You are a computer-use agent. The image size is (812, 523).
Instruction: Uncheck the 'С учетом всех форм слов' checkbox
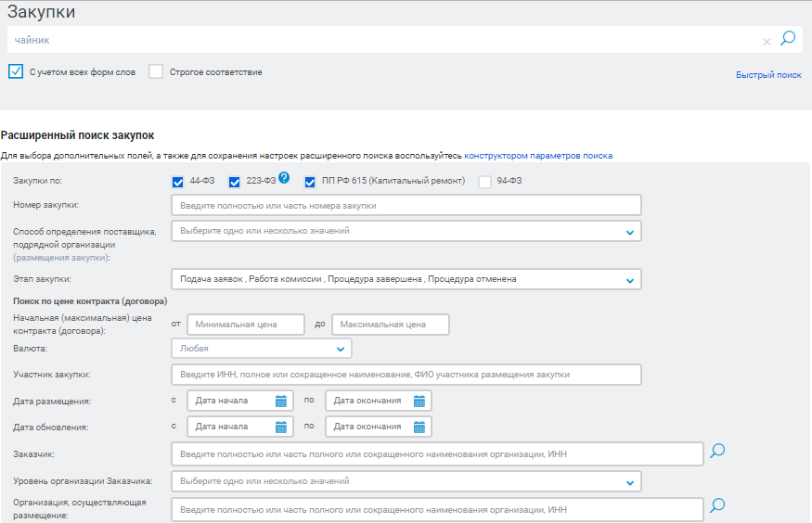point(15,71)
